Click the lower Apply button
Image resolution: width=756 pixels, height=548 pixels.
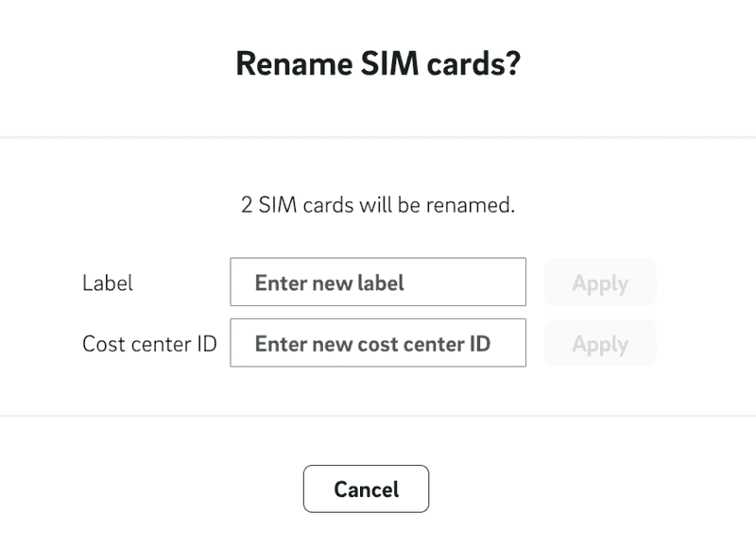click(600, 344)
